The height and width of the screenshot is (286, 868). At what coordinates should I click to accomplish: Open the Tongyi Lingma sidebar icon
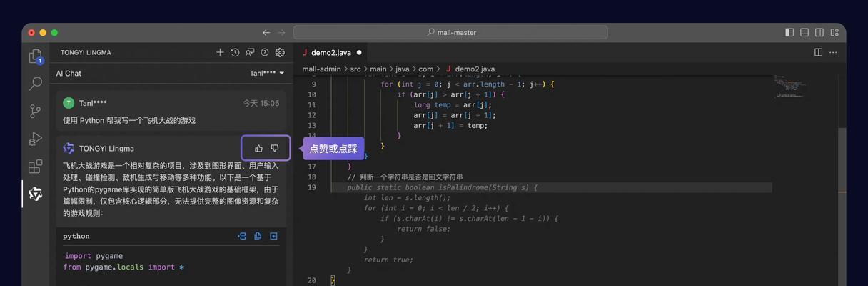tap(35, 194)
